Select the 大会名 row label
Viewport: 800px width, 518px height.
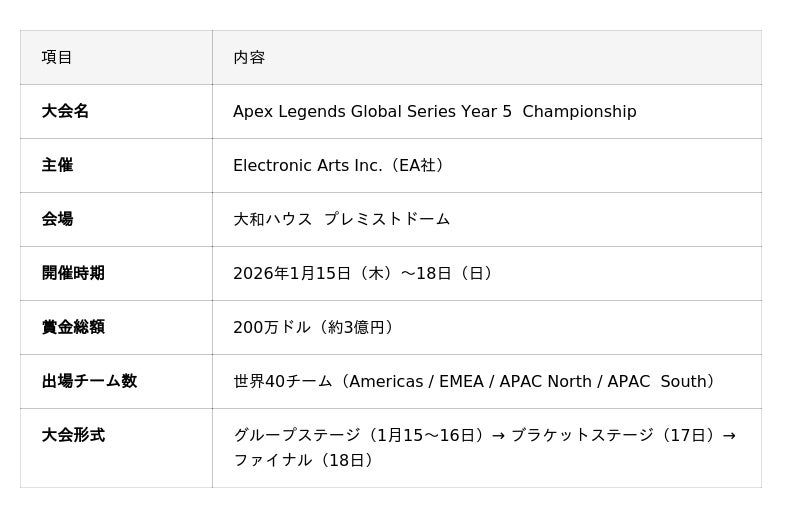[x=65, y=111]
